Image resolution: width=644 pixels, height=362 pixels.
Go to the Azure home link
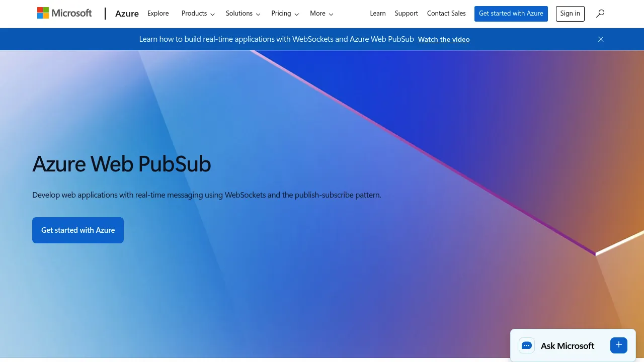(x=127, y=14)
